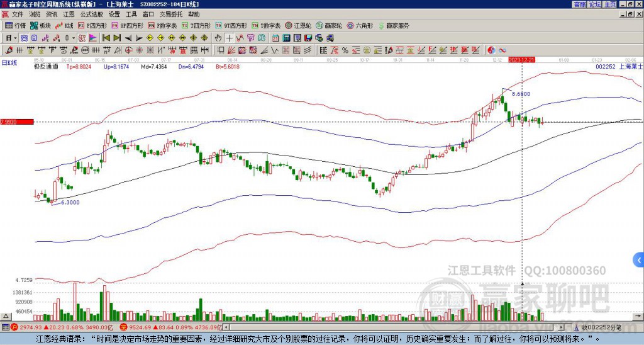Launch the 赢家轮 tool
Image resolution: width=644 pixels, height=345 pixels.
point(329,25)
